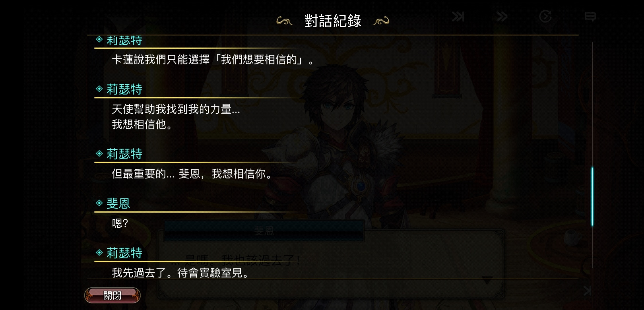Click the line 但最重要的... 斐恩,我想相信你。
The height and width of the screenshot is (310, 644).
(192, 174)
